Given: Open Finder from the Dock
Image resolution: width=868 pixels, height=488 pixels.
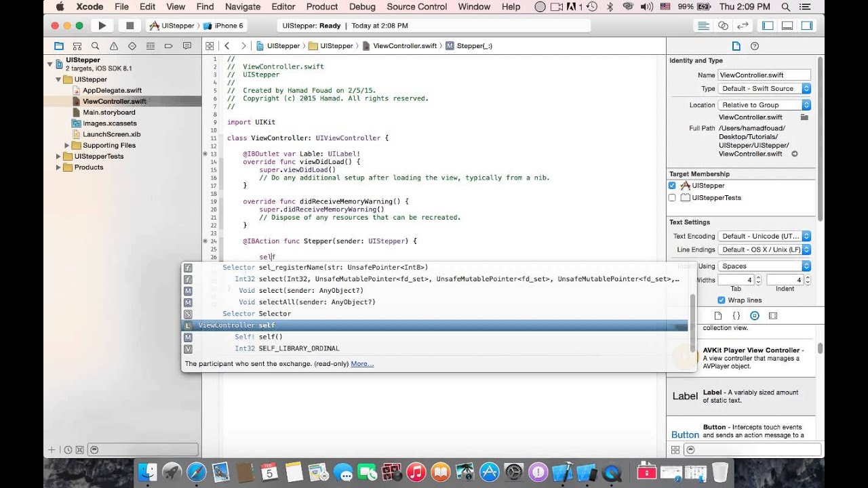Looking at the screenshot, I should coord(147,472).
